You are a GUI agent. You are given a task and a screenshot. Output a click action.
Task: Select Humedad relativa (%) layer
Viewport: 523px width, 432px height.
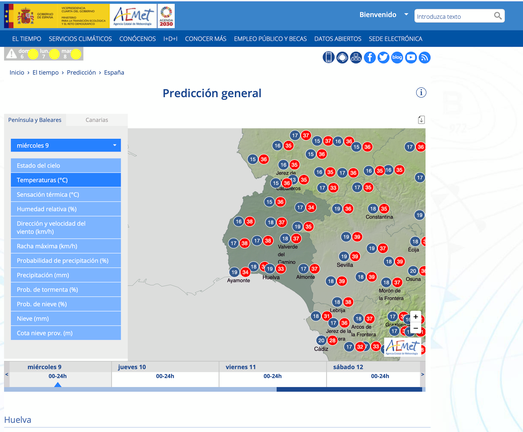click(x=66, y=209)
